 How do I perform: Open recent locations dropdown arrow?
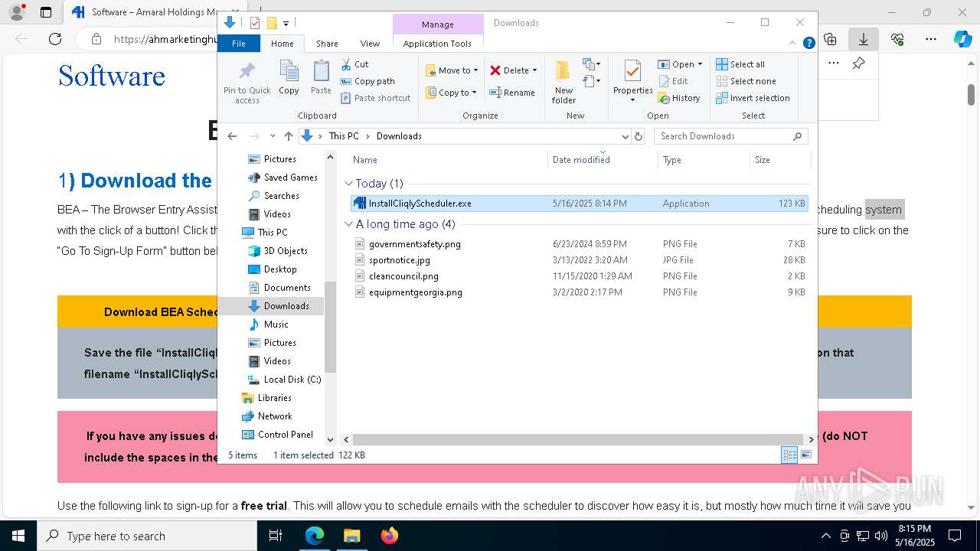273,136
